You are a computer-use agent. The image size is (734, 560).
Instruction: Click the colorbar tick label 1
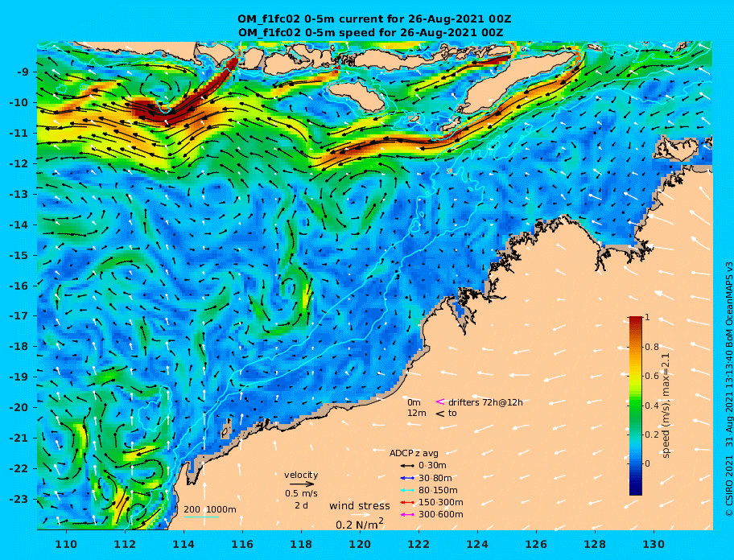[648, 317]
